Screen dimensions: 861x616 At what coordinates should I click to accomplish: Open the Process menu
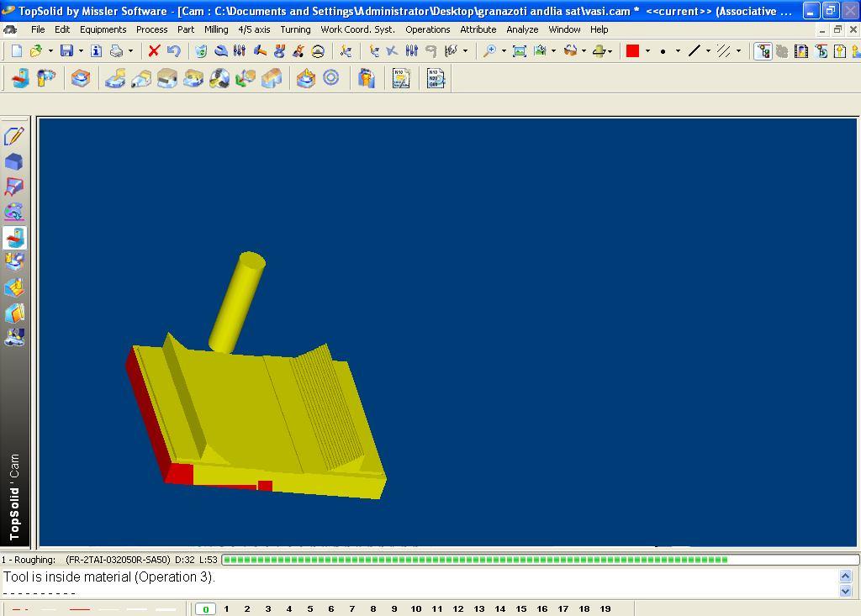coord(152,29)
